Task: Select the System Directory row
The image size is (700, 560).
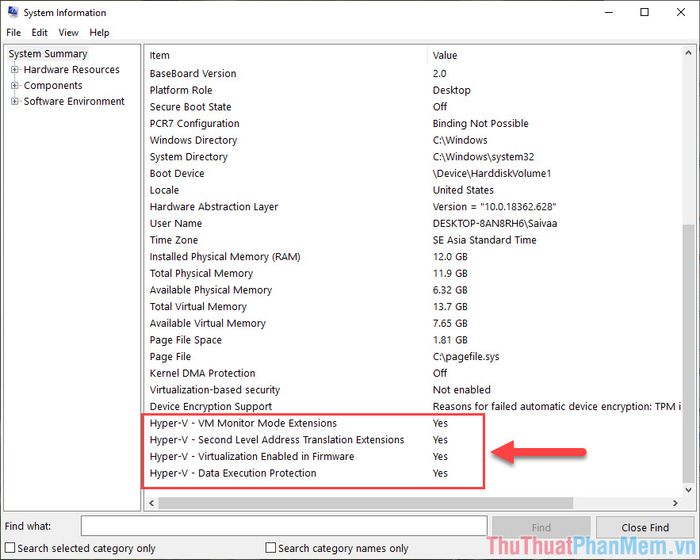Action: (x=415, y=156)
